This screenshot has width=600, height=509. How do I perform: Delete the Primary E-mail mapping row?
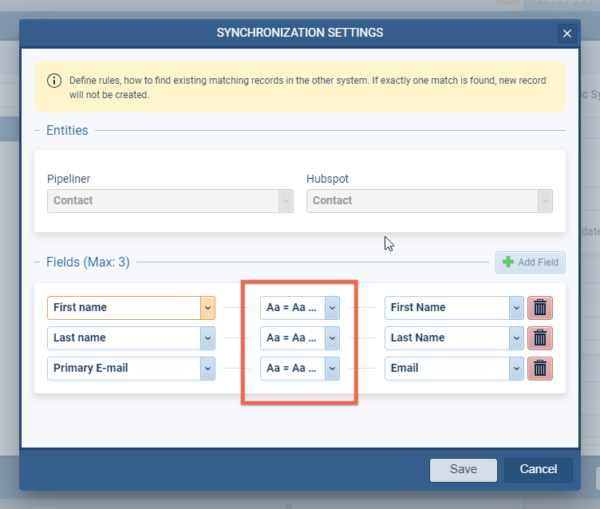(540, 368)
